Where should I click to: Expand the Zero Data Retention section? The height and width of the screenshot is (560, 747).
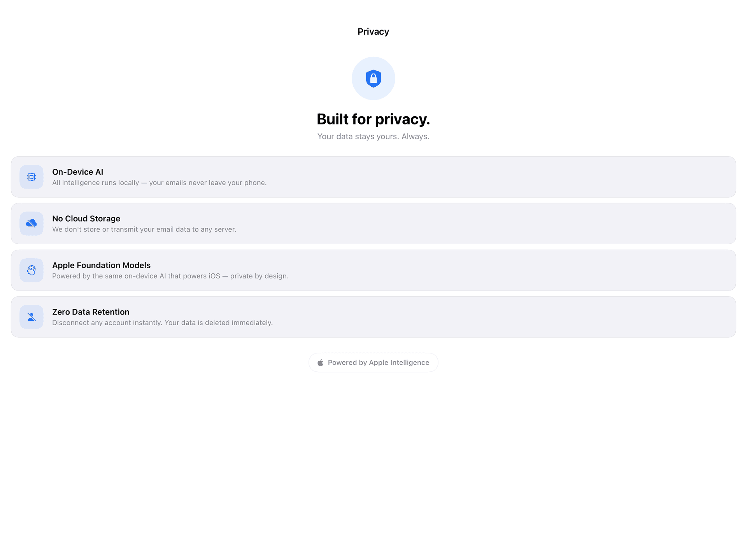pos(373,317)
